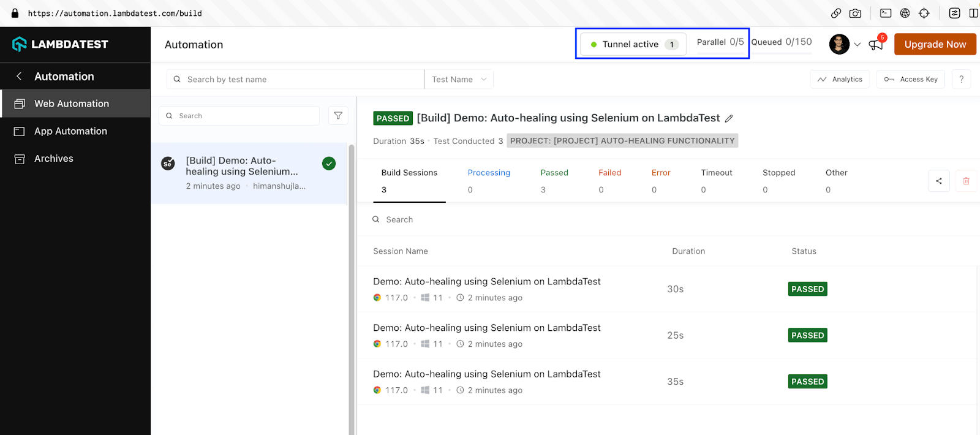Click the Selenium icon on the build
The height and width of the screenshot is (435, 980).
click(x=168, y=164)
